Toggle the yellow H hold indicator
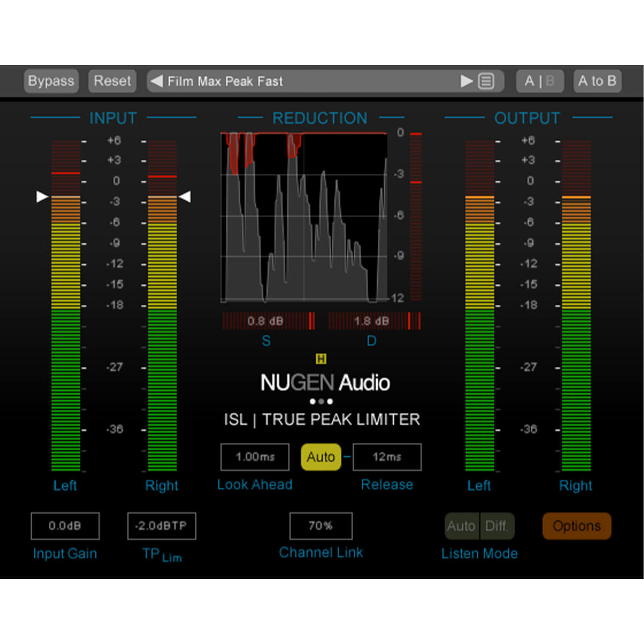This screenshot has height=644, width=644. click(x=321, y=359)
